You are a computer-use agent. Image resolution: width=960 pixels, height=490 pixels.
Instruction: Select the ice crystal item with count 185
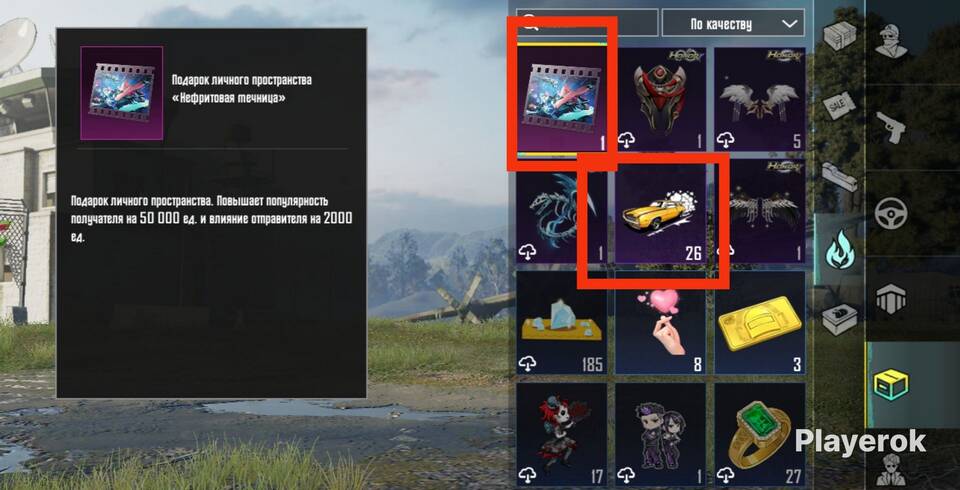coord(562,323)
